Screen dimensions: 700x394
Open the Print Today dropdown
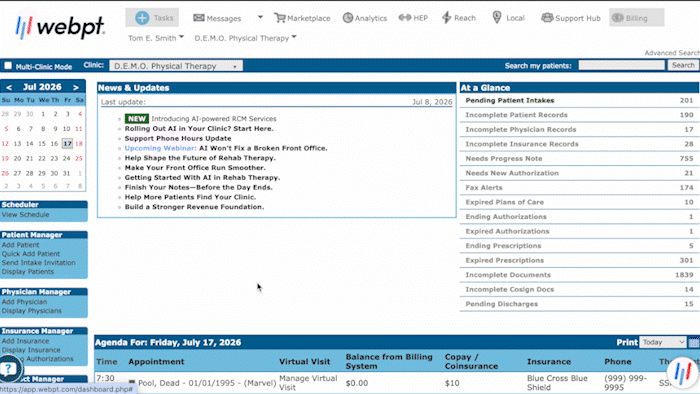coord(662,342)
